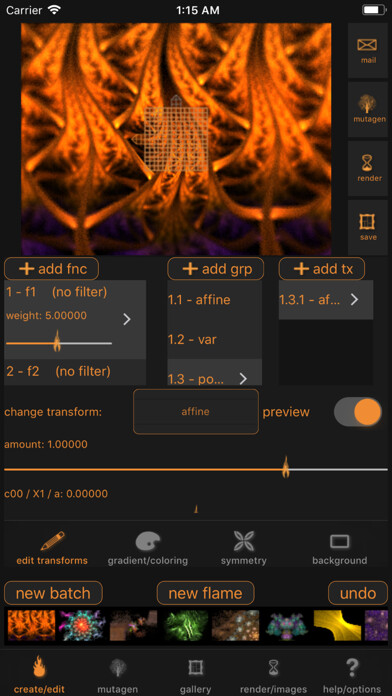This screenshot has height=696, width=392.
Task: Tap the new flame button
Action: pyautogui.click(x=206, y=593)
